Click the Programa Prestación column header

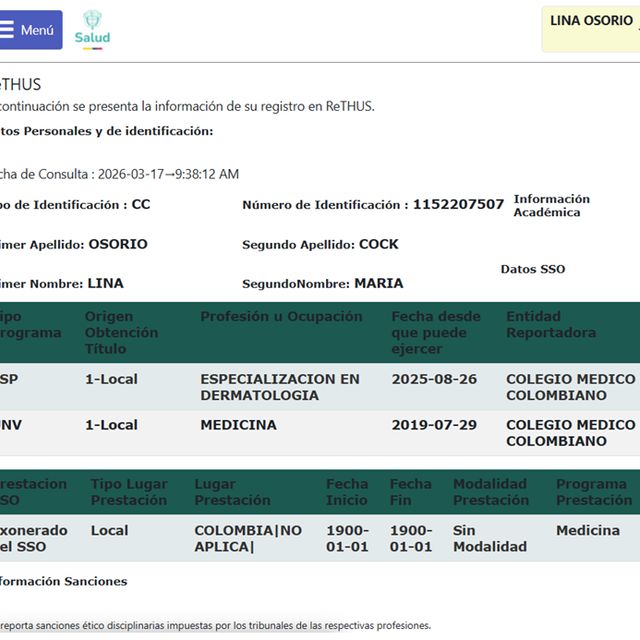point(594,492)
